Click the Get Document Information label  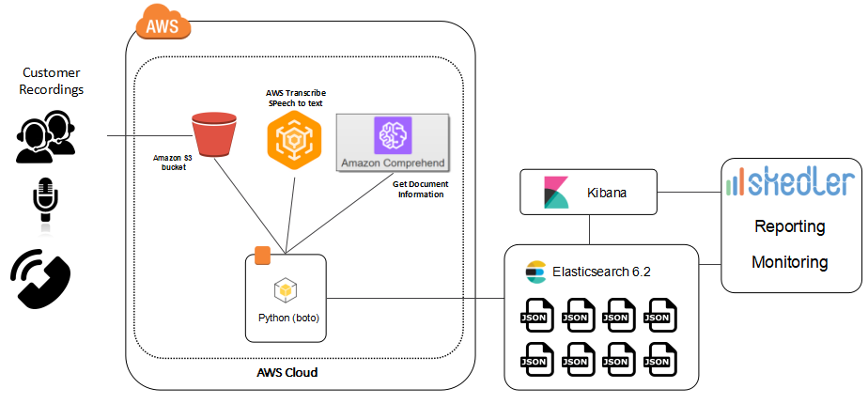tap(421, 189)
